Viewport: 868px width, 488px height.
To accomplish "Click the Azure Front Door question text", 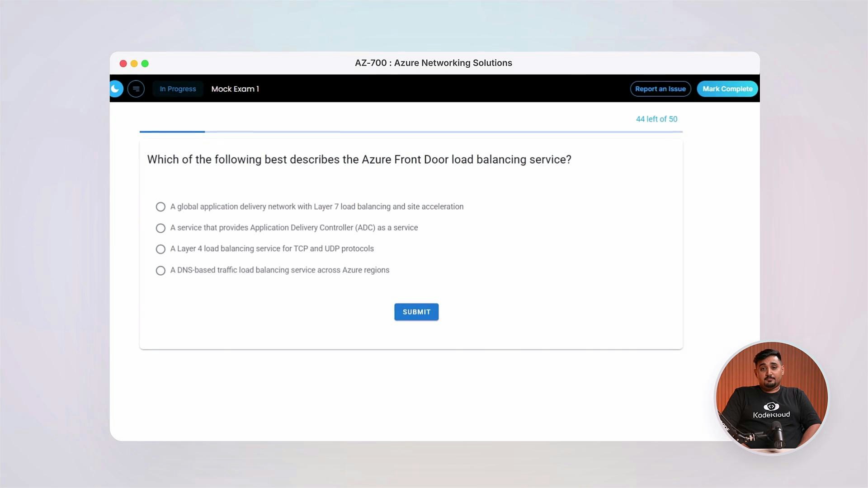I will 359,159.
